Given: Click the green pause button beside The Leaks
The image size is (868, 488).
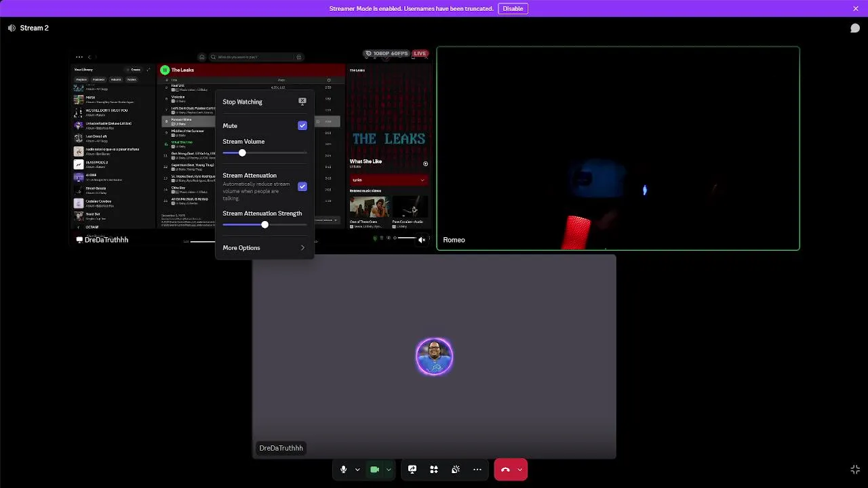Looking at the screenshot, I should click(165, 70).
